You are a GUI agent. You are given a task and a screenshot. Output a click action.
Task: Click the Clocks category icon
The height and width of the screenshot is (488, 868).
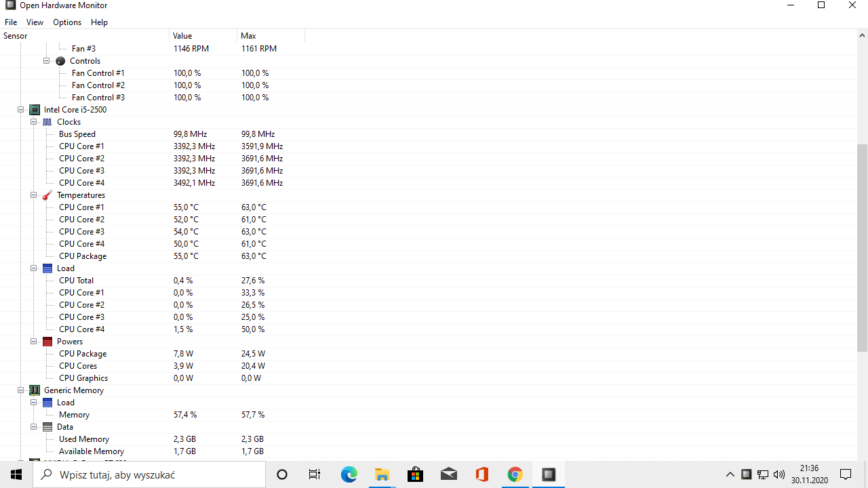pyautogui.click(x=47, y=122)
